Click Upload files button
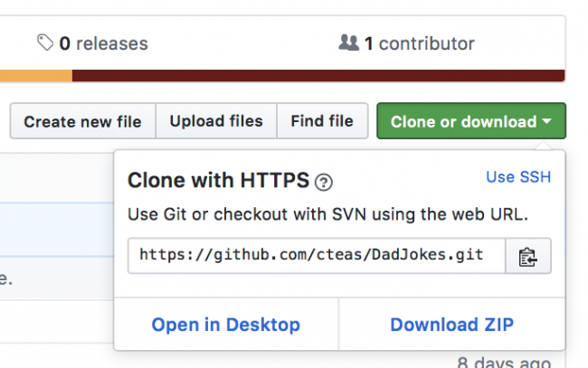 216,121
